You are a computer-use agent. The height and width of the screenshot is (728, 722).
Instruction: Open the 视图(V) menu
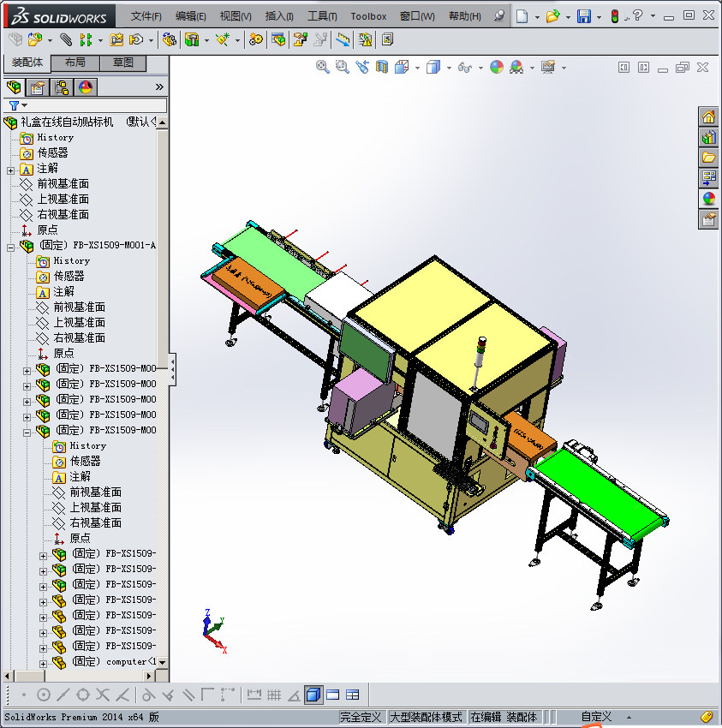click(x=236, y=16)
